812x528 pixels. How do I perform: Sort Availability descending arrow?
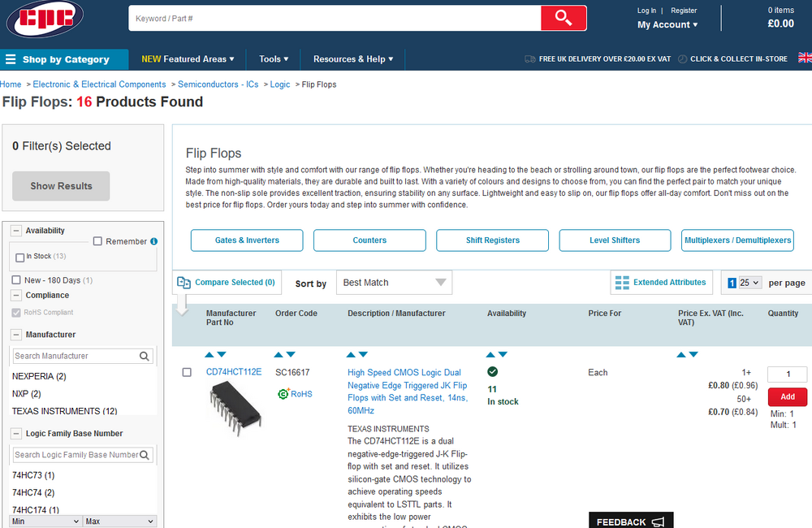[x=503, y=355]
